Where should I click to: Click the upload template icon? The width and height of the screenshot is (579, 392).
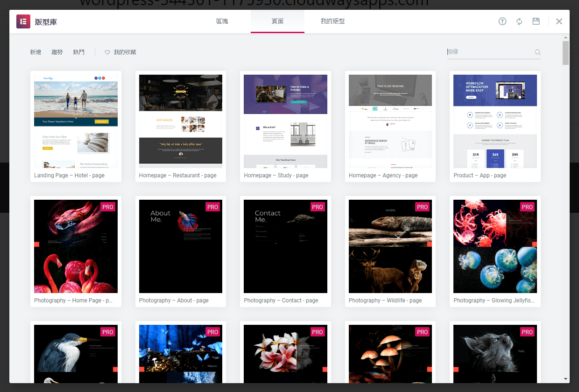502,21
